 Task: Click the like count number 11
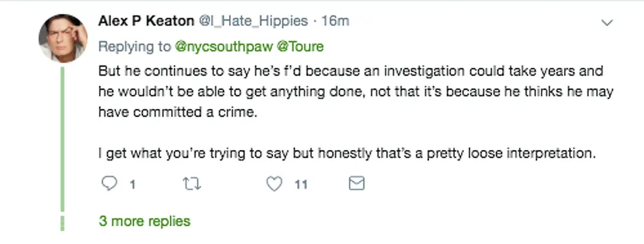click(x=301, y=185)
